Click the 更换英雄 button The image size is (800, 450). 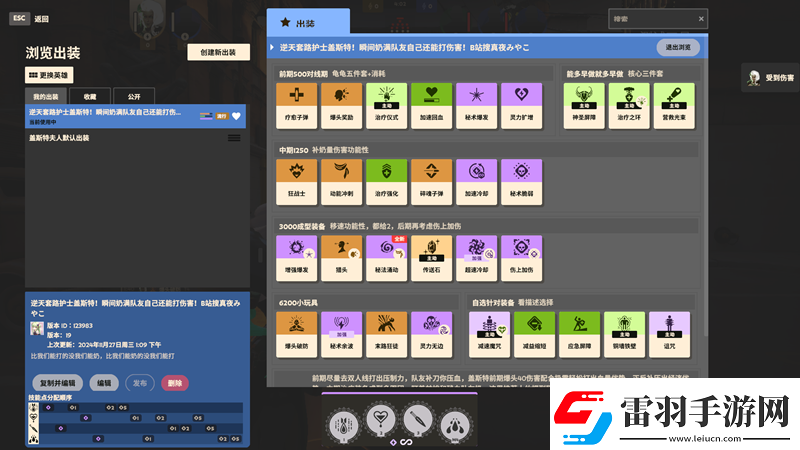point(49,75)
